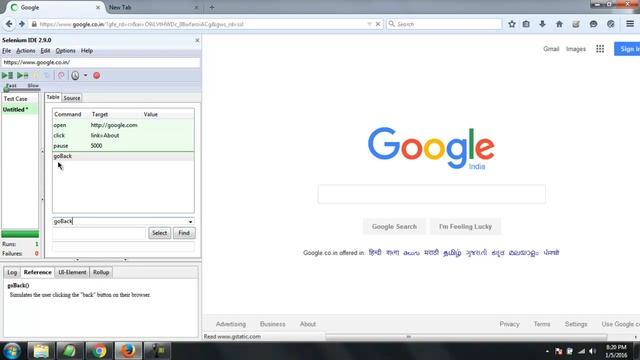Select the open http://google.com row
Viewport: 640px width, 360px height.
(123, 125)
